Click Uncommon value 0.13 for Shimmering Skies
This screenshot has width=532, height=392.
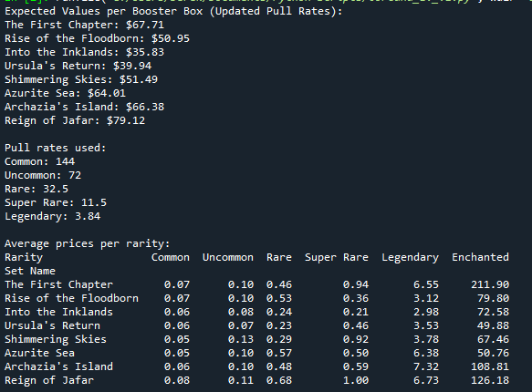(241, 339)
